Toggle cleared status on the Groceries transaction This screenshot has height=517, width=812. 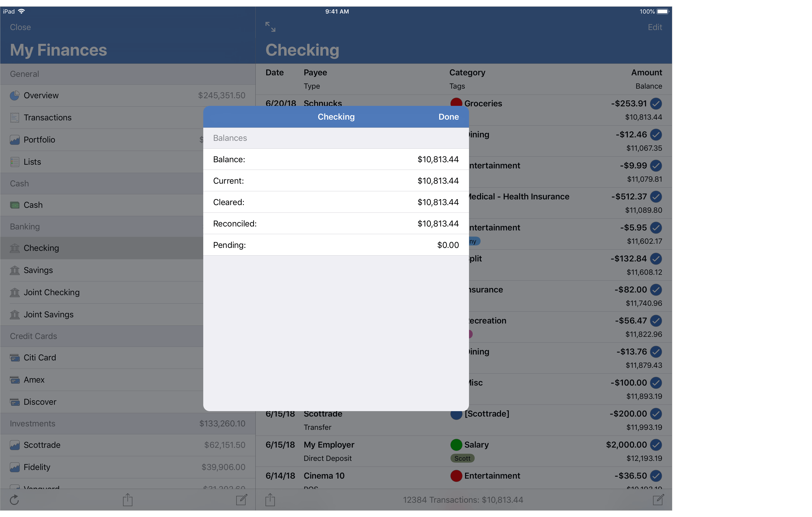[x=656, y=104]
